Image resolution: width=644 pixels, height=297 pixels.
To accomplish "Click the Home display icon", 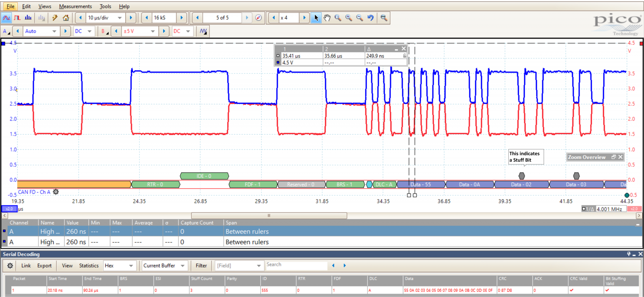I will 66,18.
